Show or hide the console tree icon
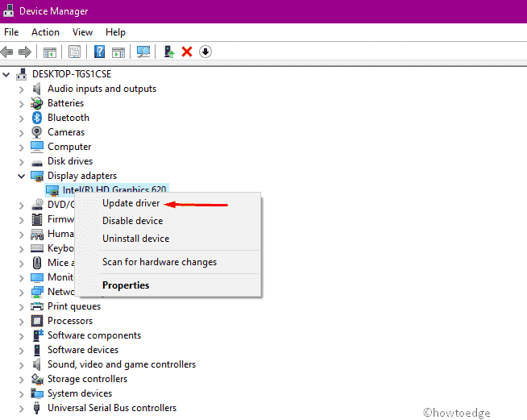Image resolution: width=527 pixels, height=420 pixels. (50, 52)
